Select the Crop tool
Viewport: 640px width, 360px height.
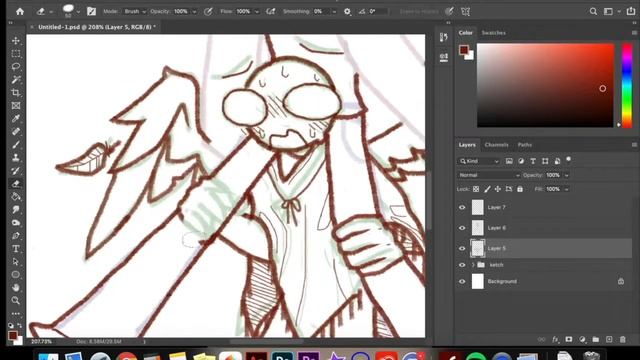[x=16, y=93]
